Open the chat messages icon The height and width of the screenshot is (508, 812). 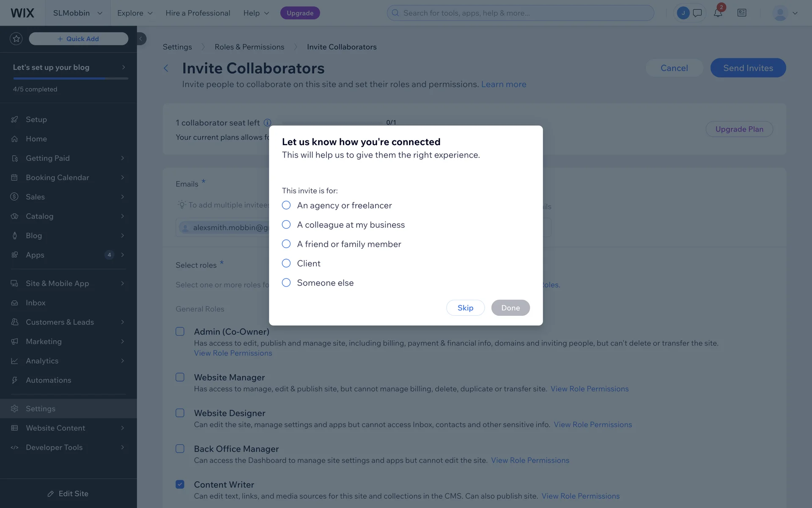coord(697,13)
